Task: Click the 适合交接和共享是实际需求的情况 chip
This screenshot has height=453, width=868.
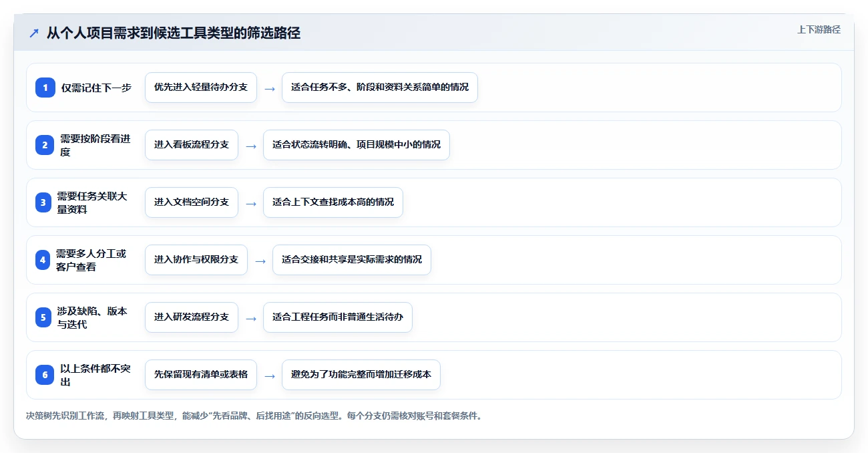Action: 352,260
